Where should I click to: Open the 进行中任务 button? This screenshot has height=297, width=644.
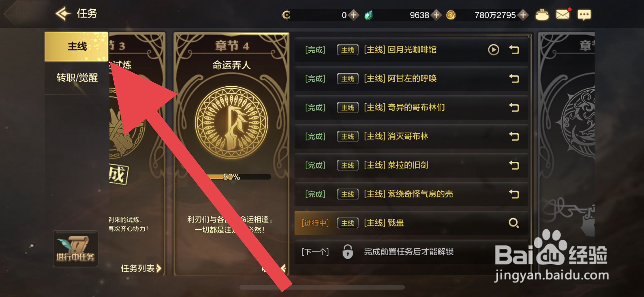(76, 249)
